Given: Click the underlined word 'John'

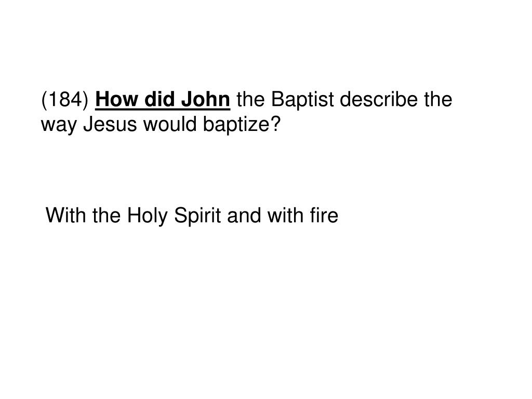Looking at the screenshot, I should click(x=206, y=100).
